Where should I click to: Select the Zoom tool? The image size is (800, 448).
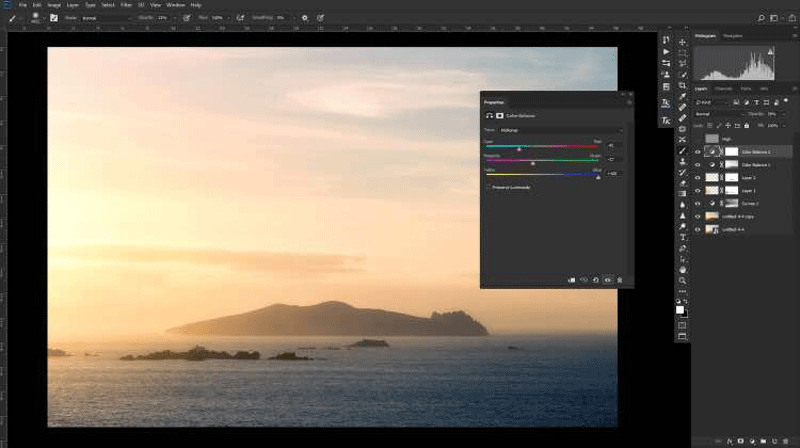682,281
